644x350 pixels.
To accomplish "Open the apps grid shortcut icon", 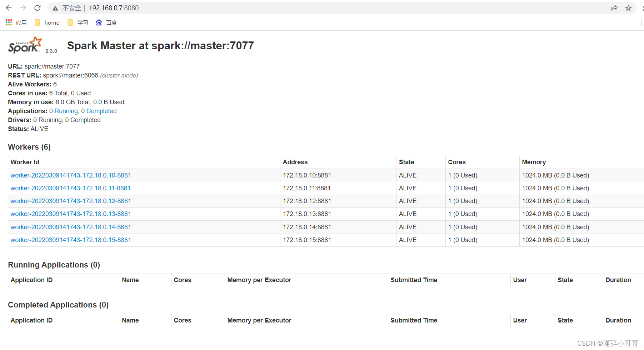I will (x=9, y=22).
